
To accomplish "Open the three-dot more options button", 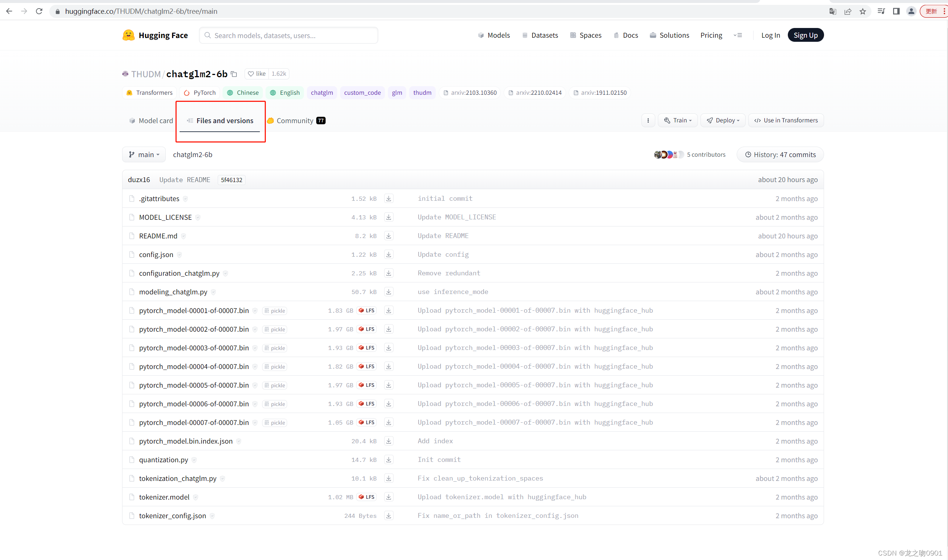I will click(648, 121).
